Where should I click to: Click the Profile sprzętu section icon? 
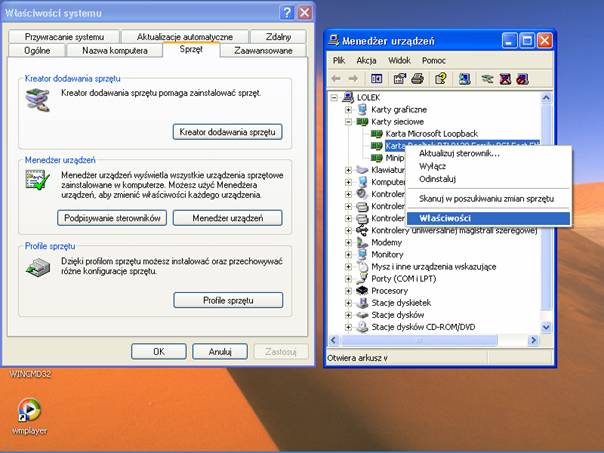click(38, 267)
